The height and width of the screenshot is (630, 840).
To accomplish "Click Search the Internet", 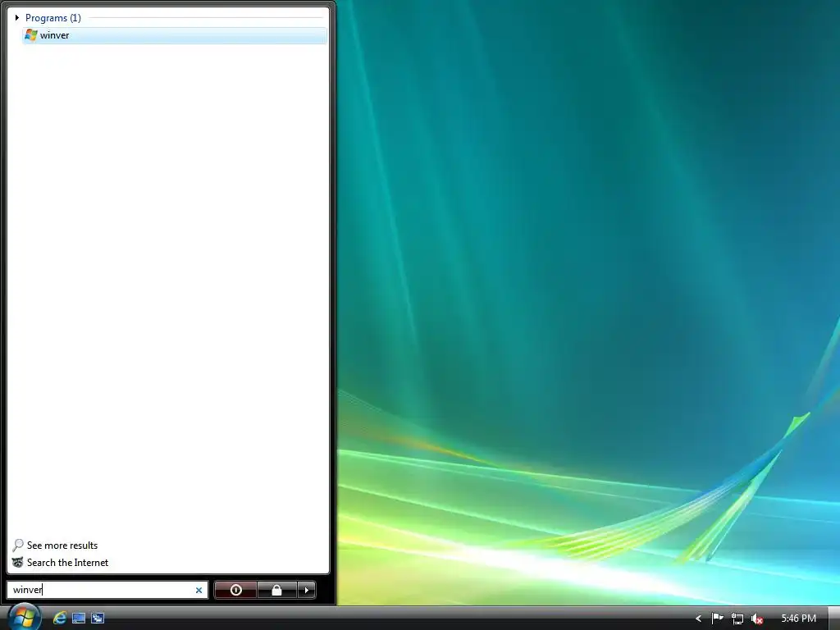I will (x=67, y=563).
